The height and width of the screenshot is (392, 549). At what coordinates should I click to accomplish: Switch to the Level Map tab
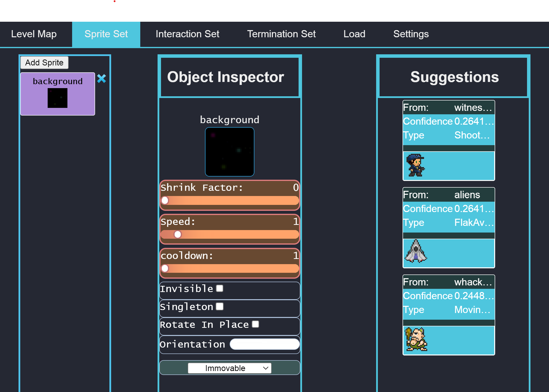[x=34, y=34]
